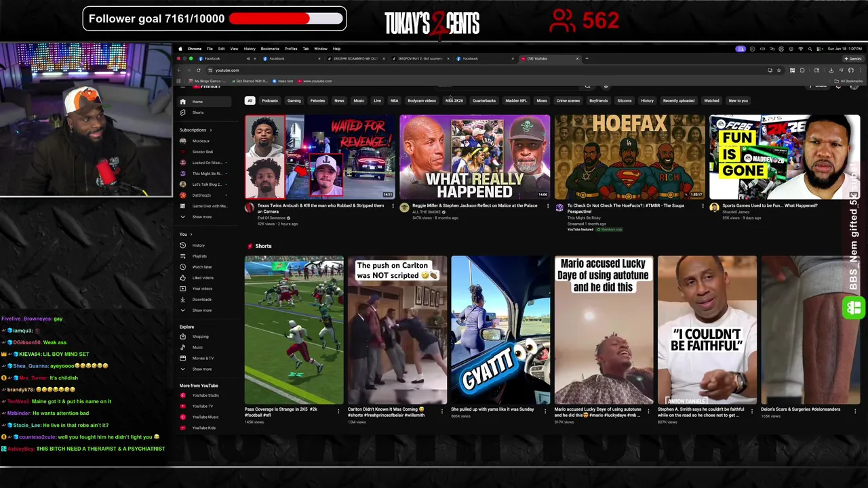Open YouTube Music link
Screen dimensions: 868x488
click(205, 417)
